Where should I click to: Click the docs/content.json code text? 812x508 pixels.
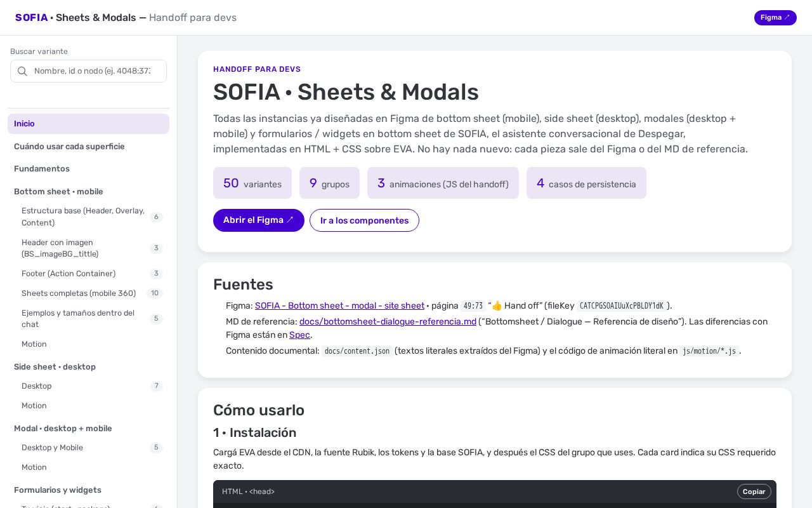[357, 351]
